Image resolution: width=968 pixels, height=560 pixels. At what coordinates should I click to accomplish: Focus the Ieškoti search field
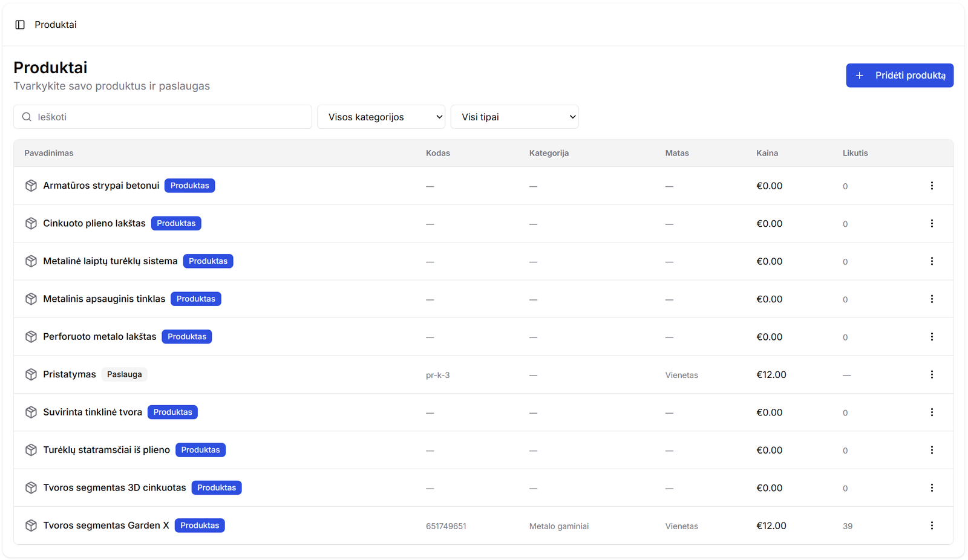click(169, 117)
